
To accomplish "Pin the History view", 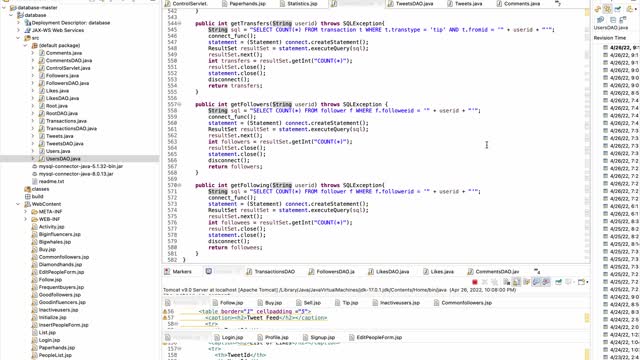I will click(x=618, y=9).
